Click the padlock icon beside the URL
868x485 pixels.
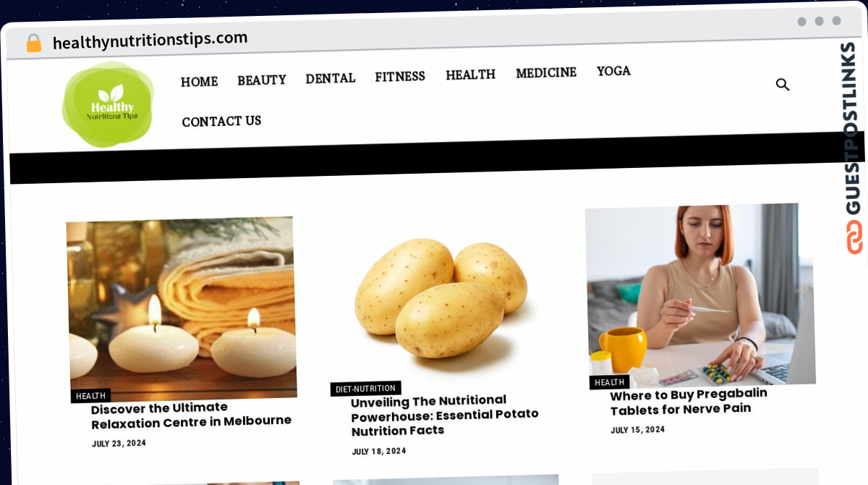33,43
